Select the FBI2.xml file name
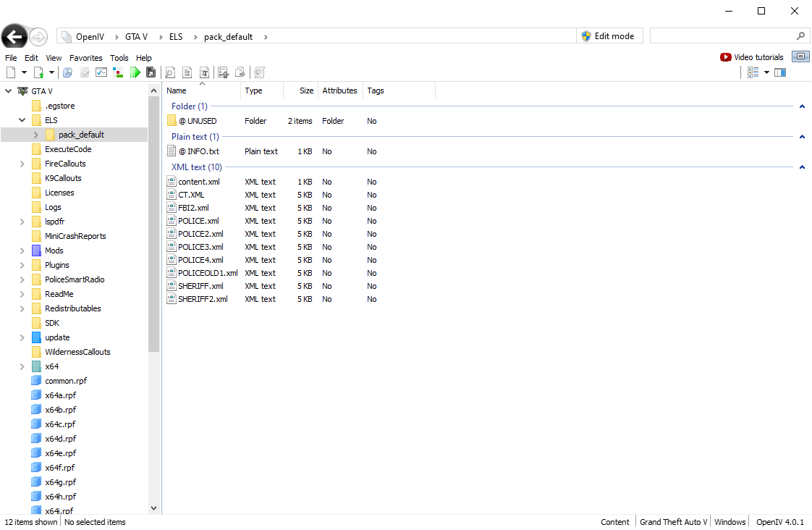 194,208
